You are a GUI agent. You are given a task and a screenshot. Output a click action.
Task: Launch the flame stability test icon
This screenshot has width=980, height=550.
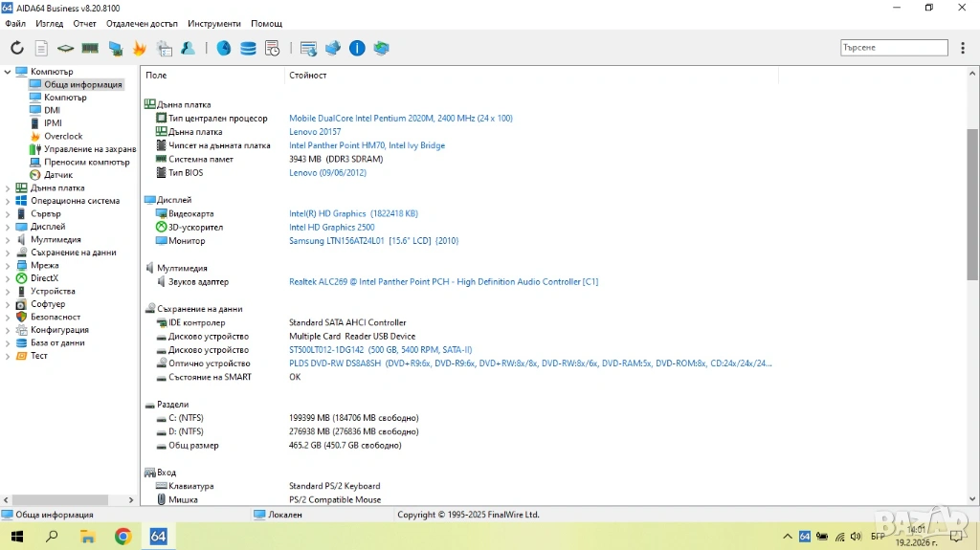tap(140, 48)
